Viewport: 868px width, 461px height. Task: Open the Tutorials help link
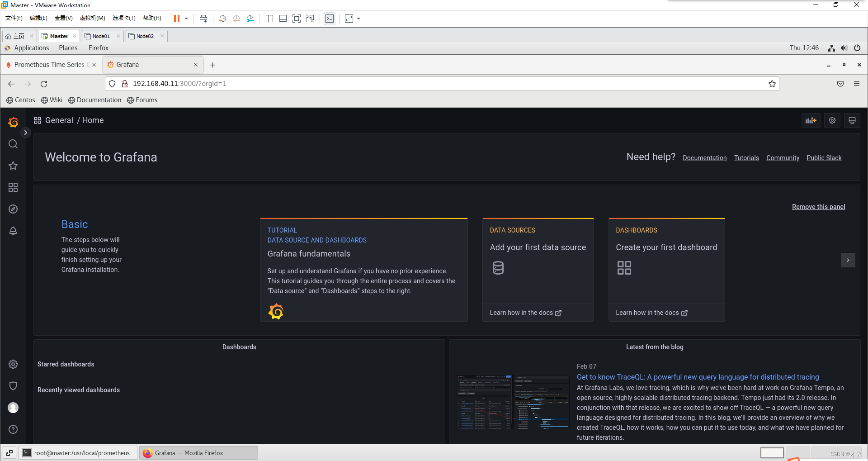tap(746, 158)
